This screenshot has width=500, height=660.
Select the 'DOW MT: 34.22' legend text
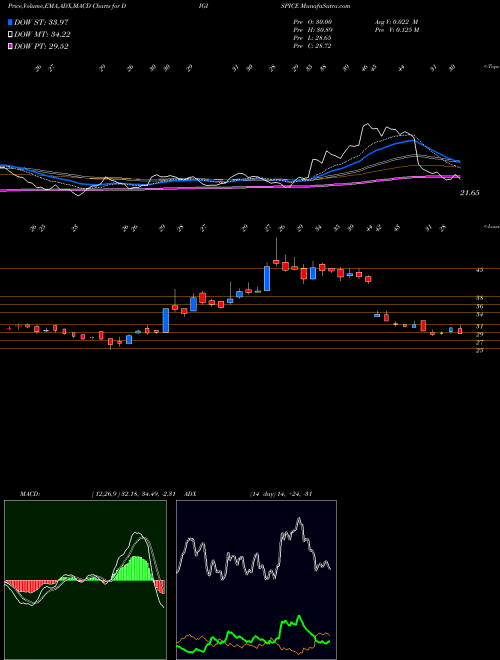[x=42, y=35]
